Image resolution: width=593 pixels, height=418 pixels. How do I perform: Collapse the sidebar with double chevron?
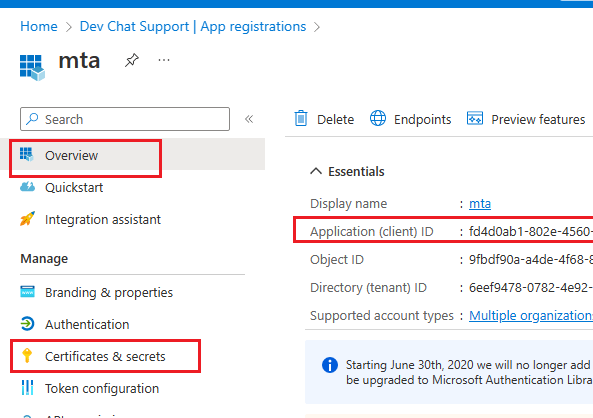click(249, 119)
